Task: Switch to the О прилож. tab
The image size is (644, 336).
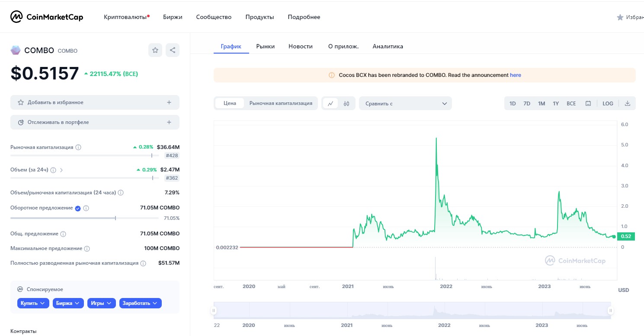Action: click(343, 46)
